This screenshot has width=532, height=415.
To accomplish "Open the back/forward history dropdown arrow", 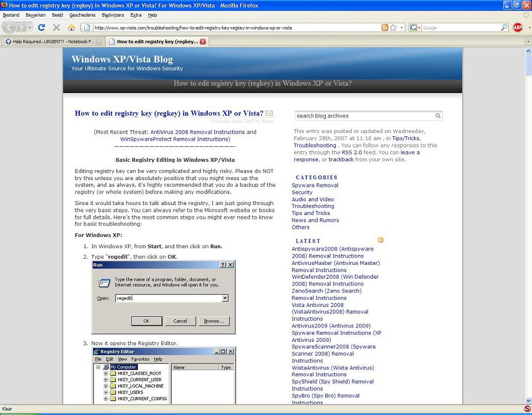I will [30, 28].
